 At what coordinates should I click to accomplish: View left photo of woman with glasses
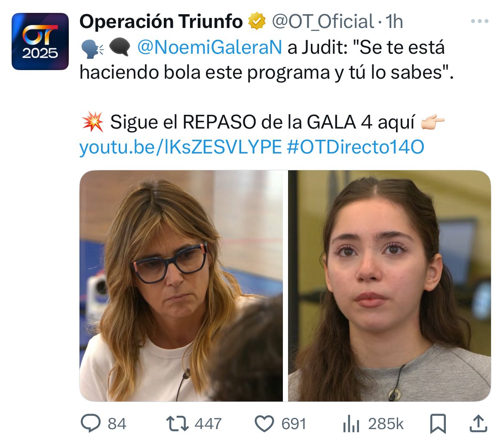[x=181, y=285]
